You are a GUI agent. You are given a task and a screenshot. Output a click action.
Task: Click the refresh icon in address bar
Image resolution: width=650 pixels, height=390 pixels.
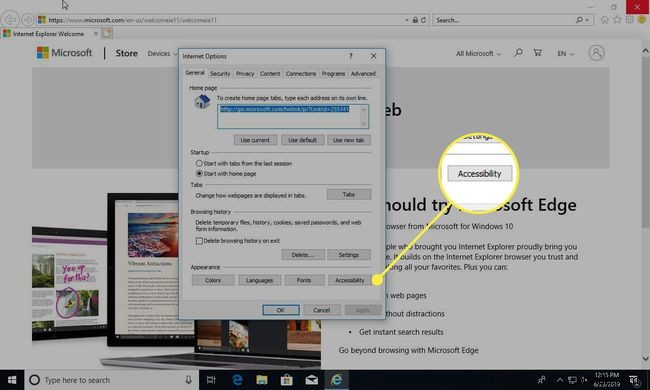click(423, 20)
